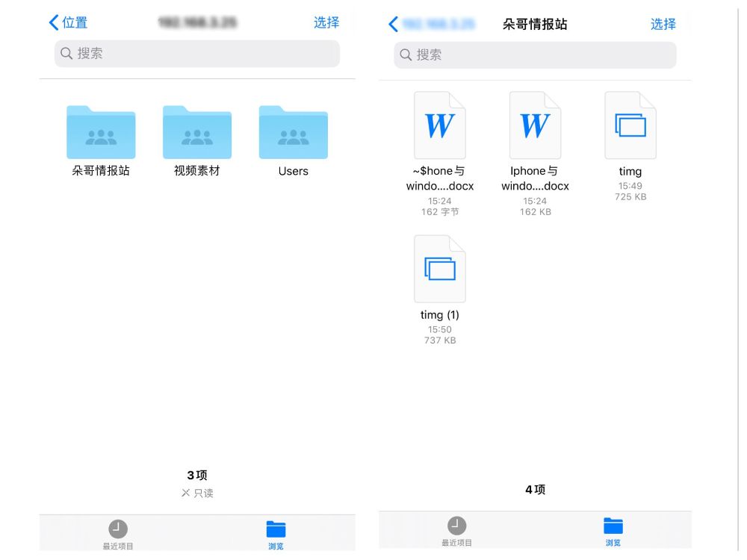The image size is (747, 560).
Task: Tap the 4 项 item count text
Action: point(535,490)
